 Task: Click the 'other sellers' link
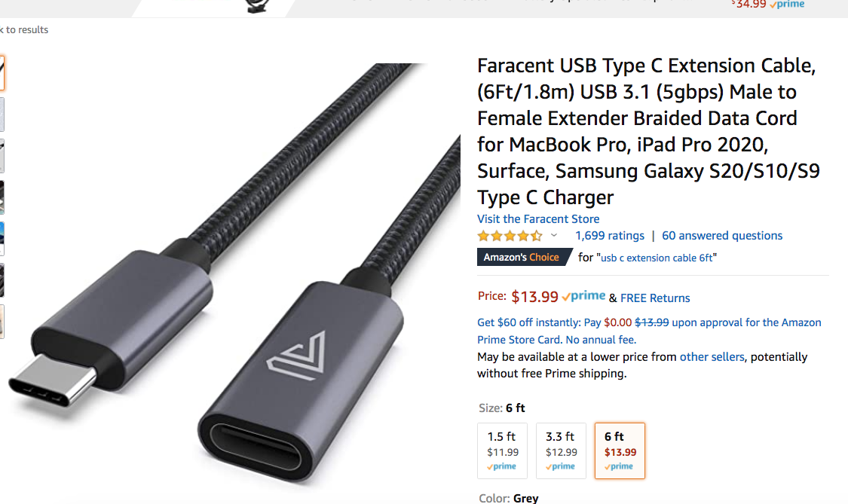click(x=712, y=356)
